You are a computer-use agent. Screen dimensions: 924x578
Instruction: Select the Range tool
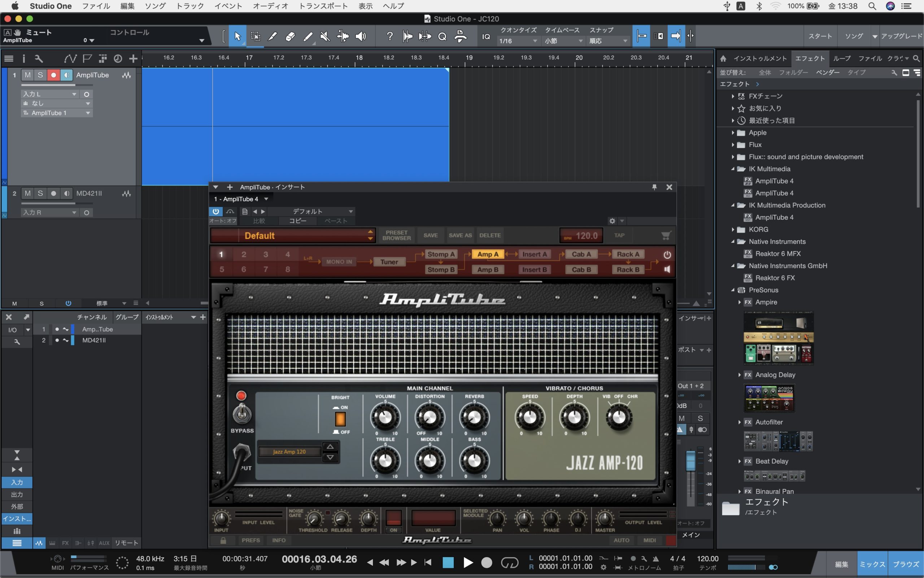(256, 36)
